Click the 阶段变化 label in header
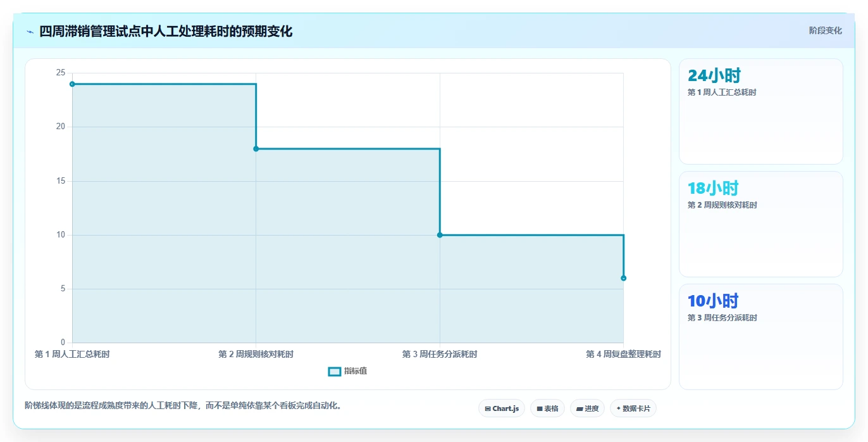 pyautogui.click(x=825, y=30)
